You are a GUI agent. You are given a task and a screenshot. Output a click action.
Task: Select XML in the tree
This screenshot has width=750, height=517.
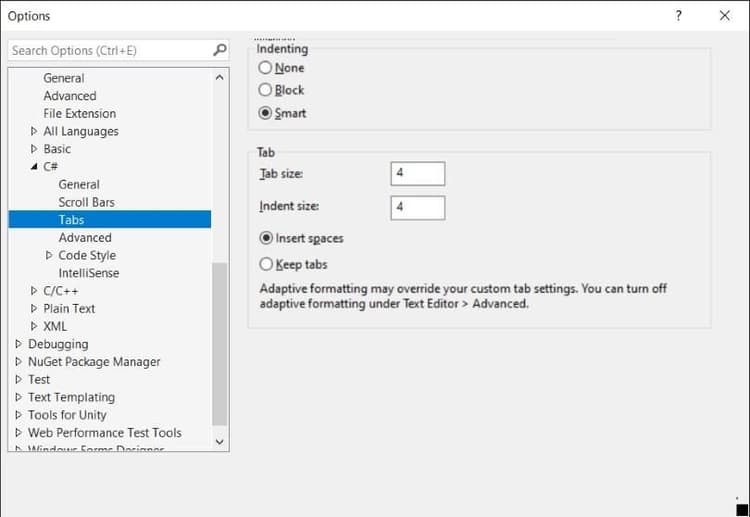point(55,326)
